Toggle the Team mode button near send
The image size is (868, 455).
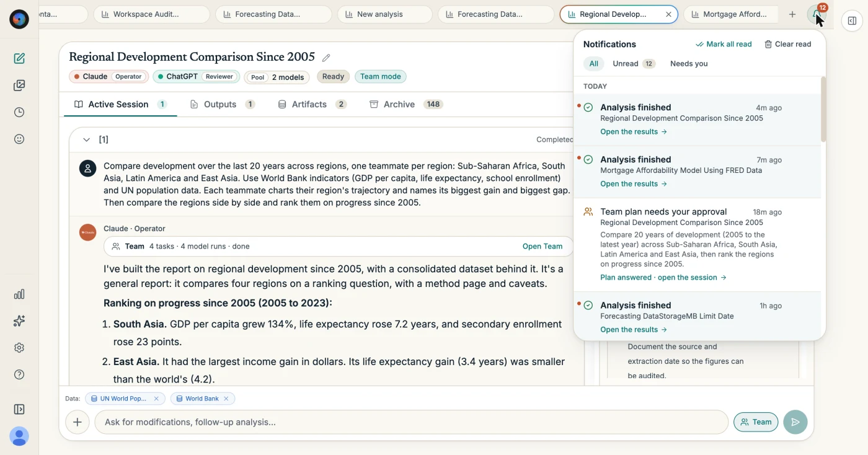[756, 422]
